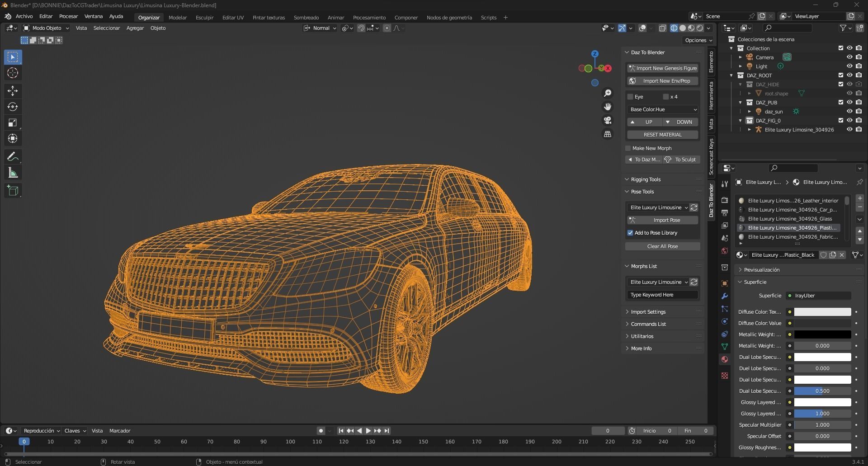Switch perspective/orthographic with grid icon
868x466 pixels.
[x=608, y=134]
